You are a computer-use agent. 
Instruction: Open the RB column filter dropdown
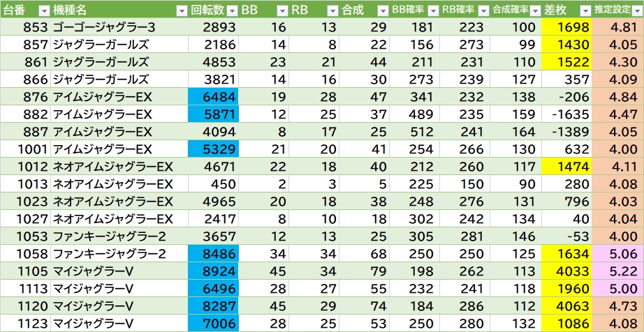tap(332, 10)
